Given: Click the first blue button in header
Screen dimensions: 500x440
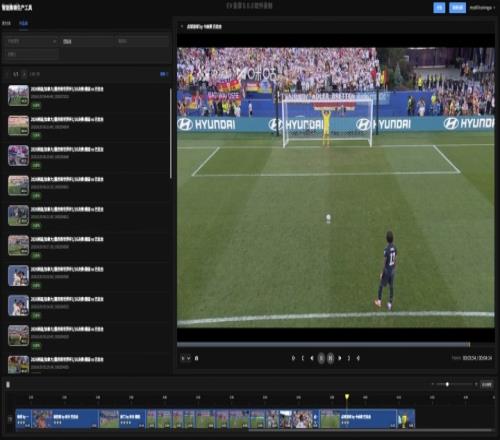Looking at the screenshot, I should click(439, 8).
